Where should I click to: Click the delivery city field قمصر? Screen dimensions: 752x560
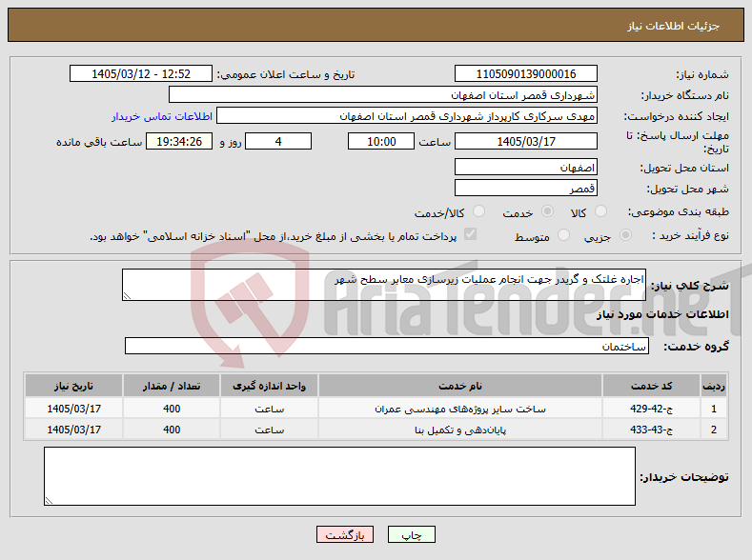click(x=525, y=188)
